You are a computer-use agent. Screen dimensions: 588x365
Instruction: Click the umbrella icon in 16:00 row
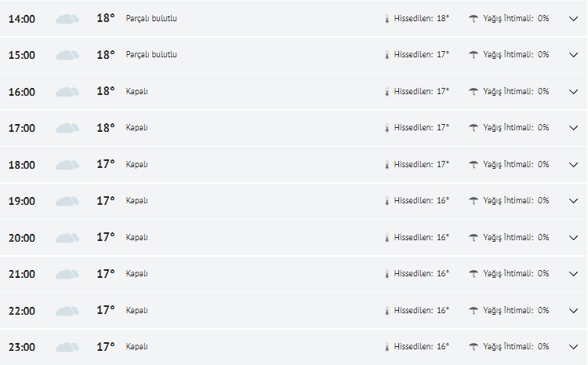[x=474, y=92]
